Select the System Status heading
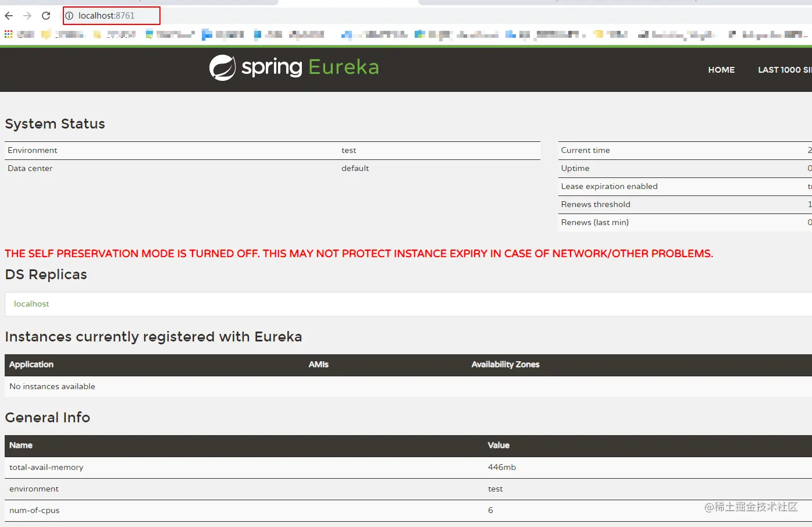 55,124
